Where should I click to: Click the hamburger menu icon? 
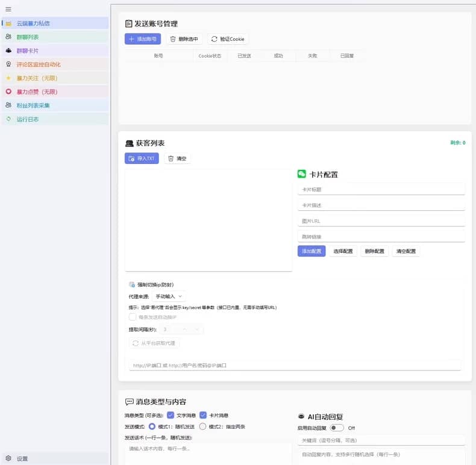(x=8, y=9)
